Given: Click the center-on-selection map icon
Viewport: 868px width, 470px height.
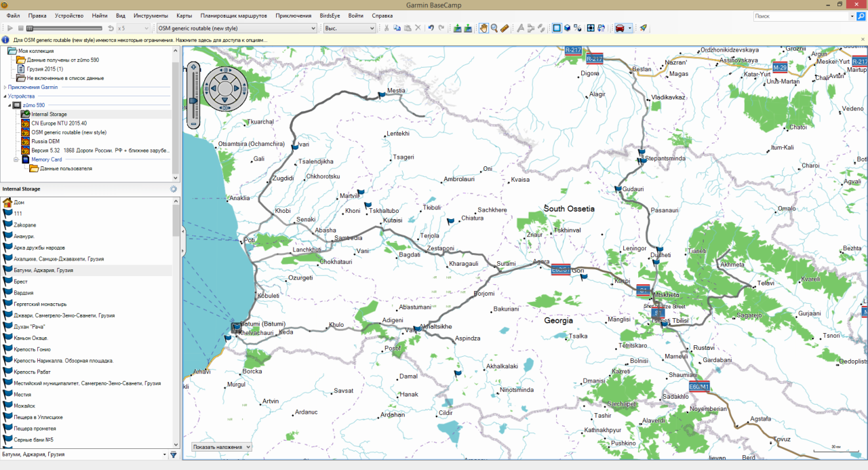Looking at the screenshot, I should pyautogui.click(x=591, y=28).
